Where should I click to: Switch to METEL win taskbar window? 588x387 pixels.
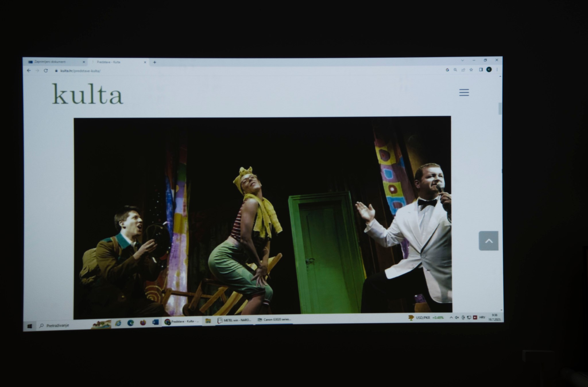[234, 320]
